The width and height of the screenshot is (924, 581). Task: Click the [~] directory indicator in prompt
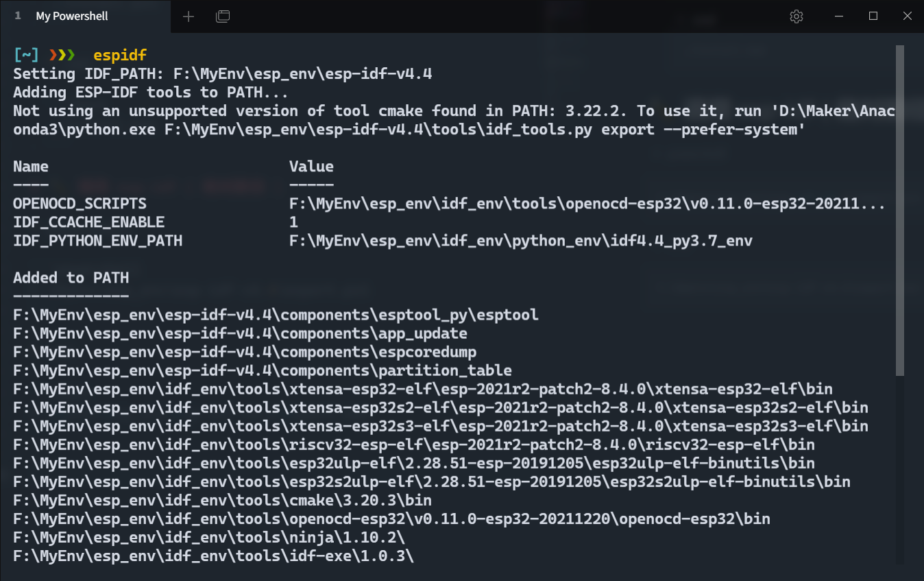click(26, 55)
